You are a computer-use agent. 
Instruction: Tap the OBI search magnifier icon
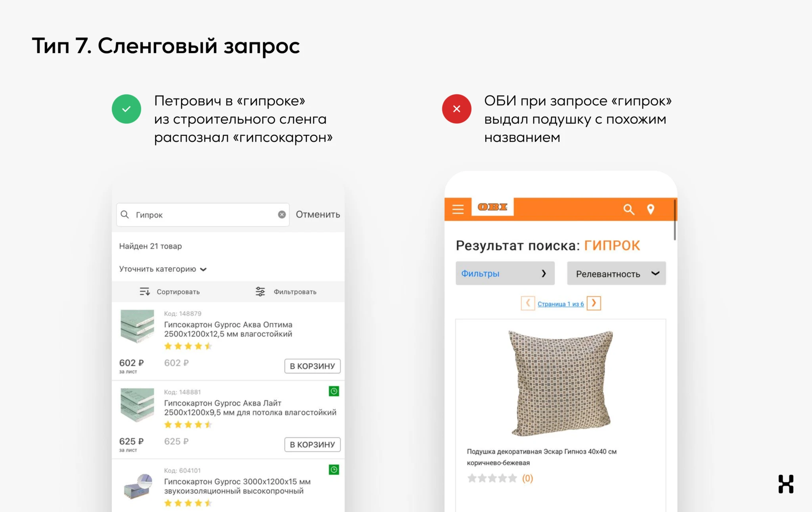click(x=629, y=209)
